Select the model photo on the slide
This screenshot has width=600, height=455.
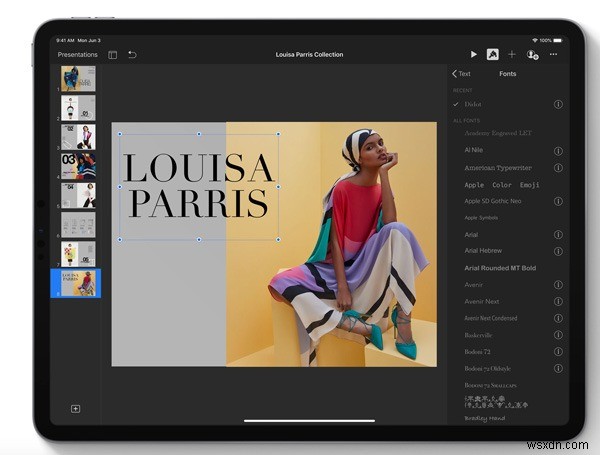(x=331, y=244)
